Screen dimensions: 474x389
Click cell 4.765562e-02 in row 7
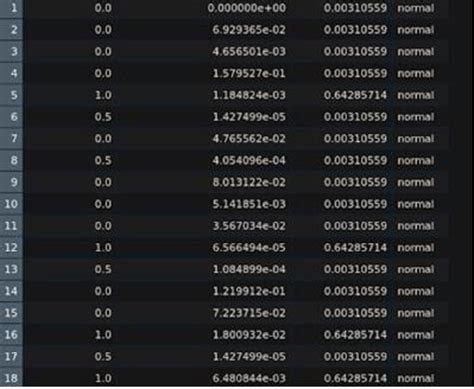[x=249, y=139]
